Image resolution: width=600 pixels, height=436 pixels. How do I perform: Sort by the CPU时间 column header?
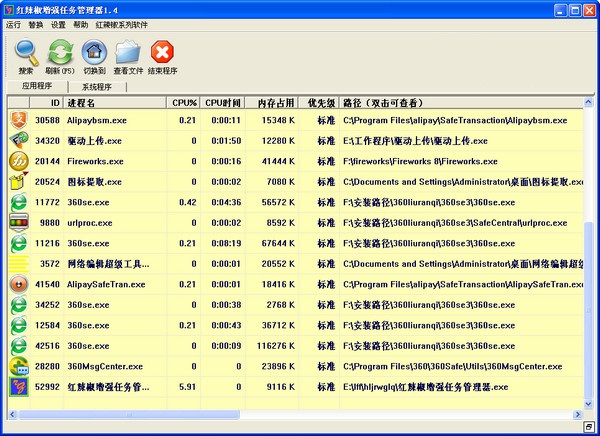223,103
